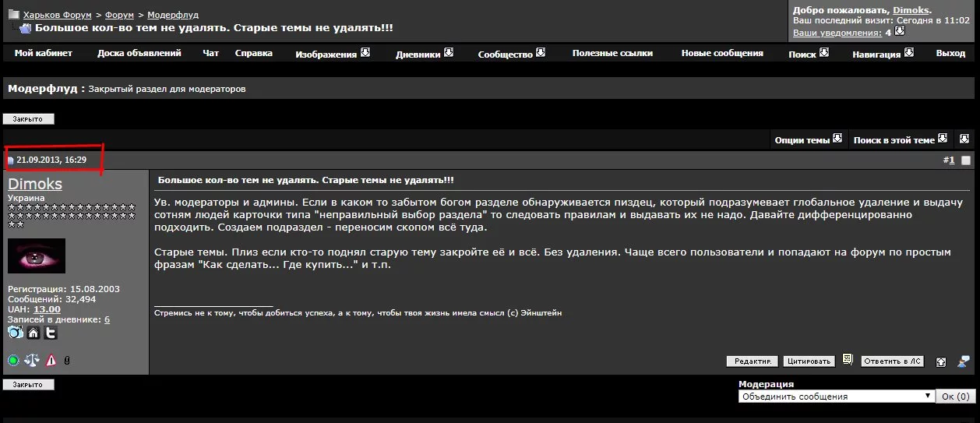This screenshot has height=423, width=980.
Task: Click the post date 21.09.2013, 16:29
Action: [51, 160]
